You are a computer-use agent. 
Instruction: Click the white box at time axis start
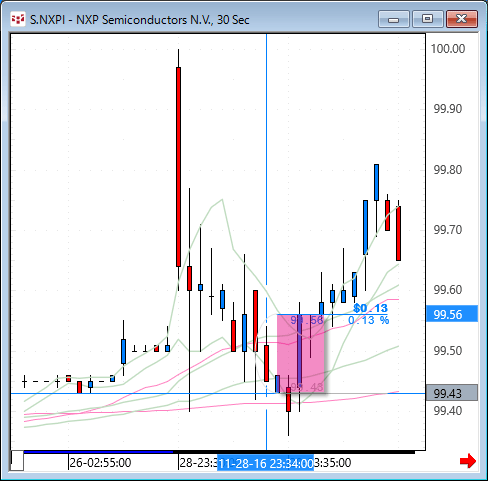[x=17, y=461]
